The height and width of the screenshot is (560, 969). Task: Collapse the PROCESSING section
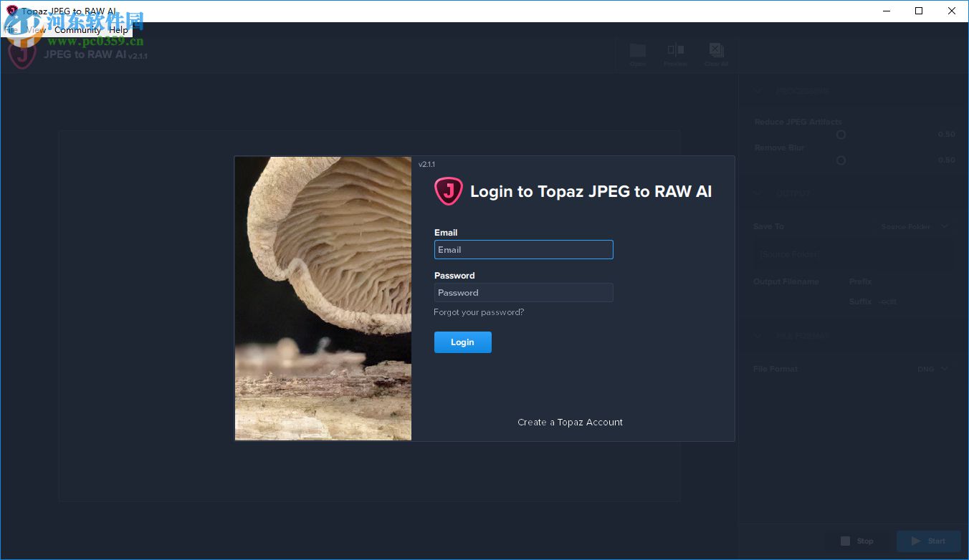click(758, 91)
